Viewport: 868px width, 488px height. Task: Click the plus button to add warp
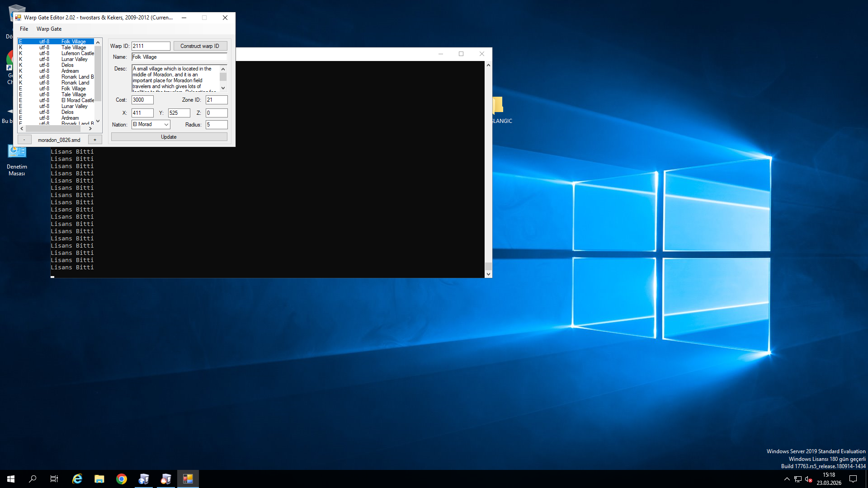click(95, 140)
